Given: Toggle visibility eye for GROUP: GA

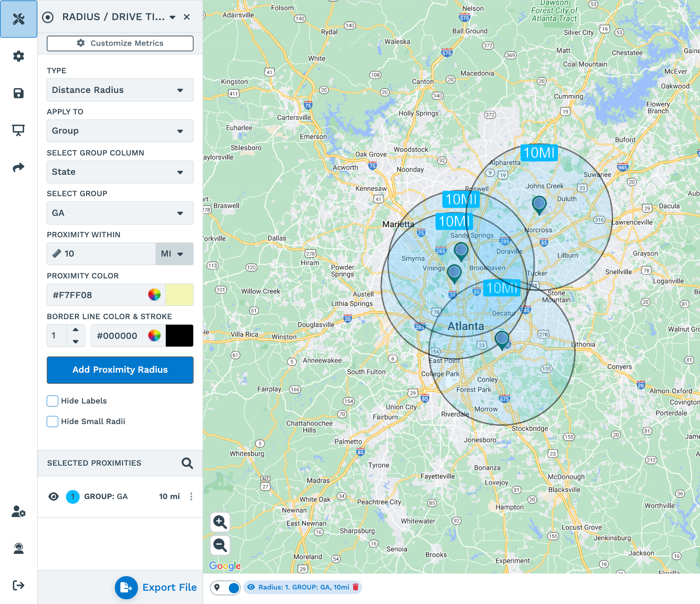Looking at the screenshot, I should pos(54,496).
